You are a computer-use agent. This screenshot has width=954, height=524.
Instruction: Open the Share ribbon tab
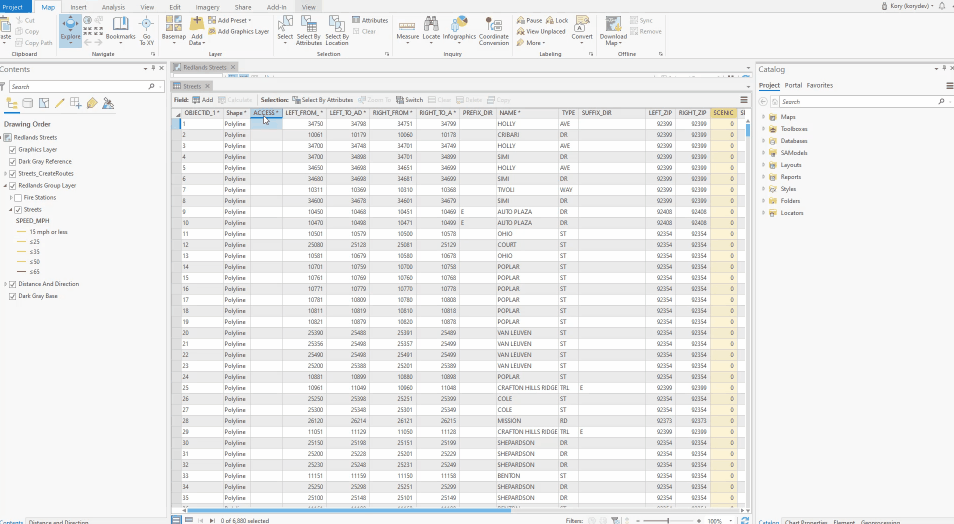point(243,7)
